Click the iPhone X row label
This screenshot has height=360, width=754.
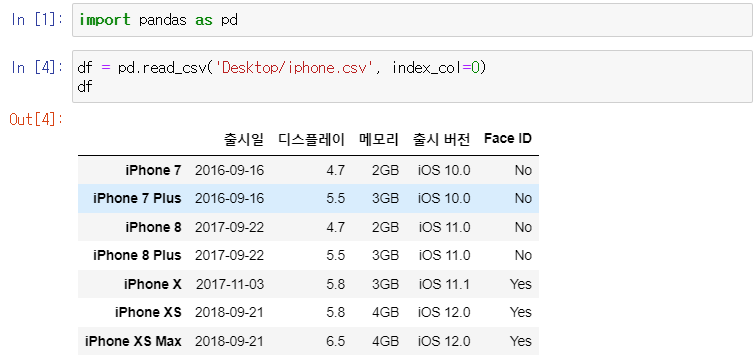coord(153,284)
